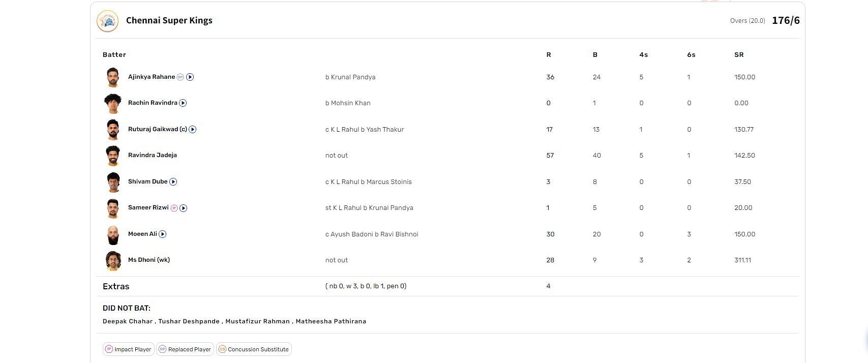
Task: Play Ruturaj Gaikwad's wicket clip
Action: (193, 130)
